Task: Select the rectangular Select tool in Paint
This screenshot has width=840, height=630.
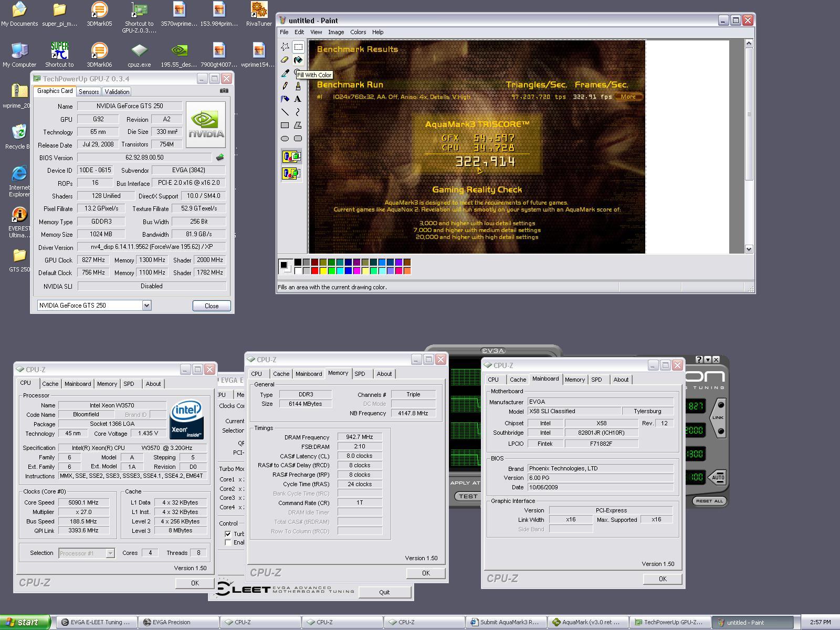Action: click(x=298, y=47)
